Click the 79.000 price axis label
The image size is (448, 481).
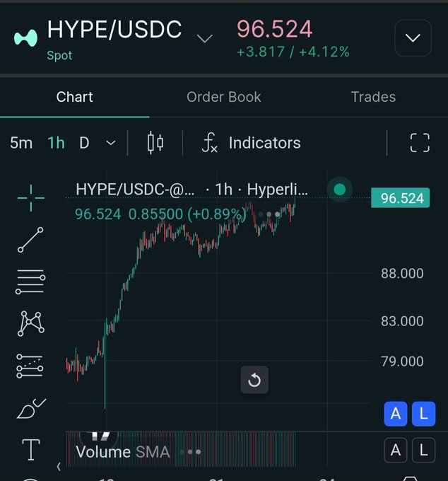pyautogui.click(x=402, y=361)
